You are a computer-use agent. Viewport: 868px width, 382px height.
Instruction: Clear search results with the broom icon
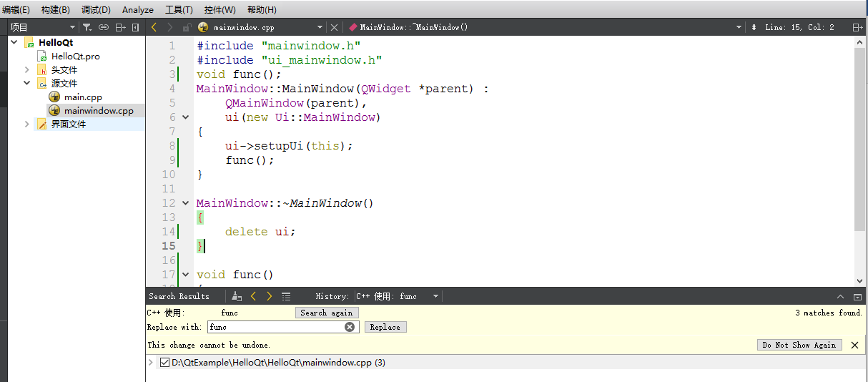click(x=237, y=296)
